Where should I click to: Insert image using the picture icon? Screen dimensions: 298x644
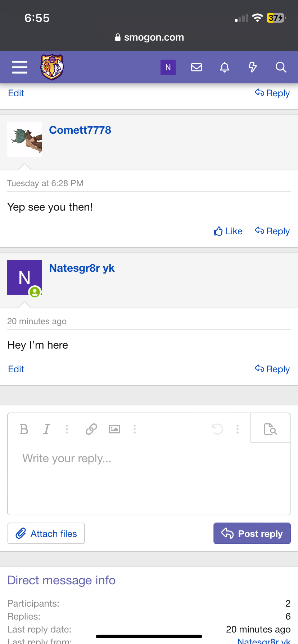tap(114, 429)
